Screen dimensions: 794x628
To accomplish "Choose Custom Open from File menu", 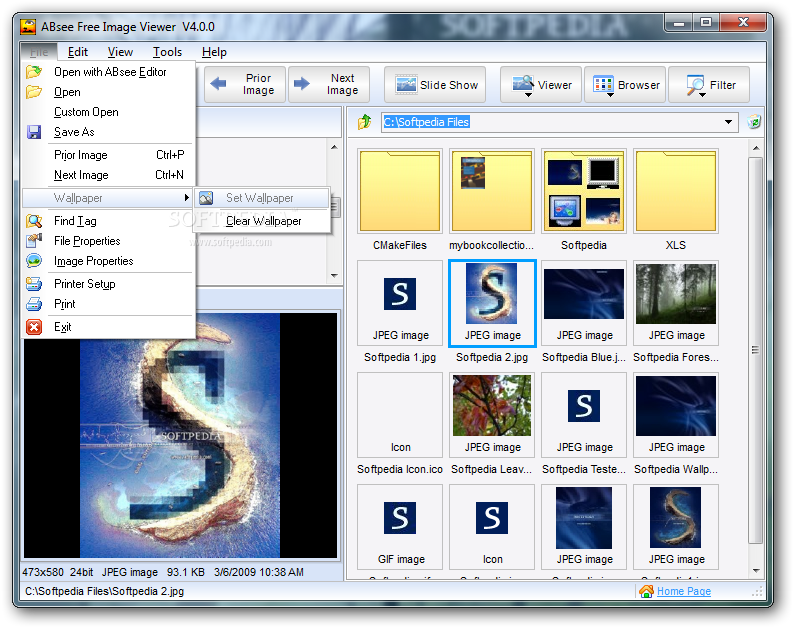I will (109, 112).
